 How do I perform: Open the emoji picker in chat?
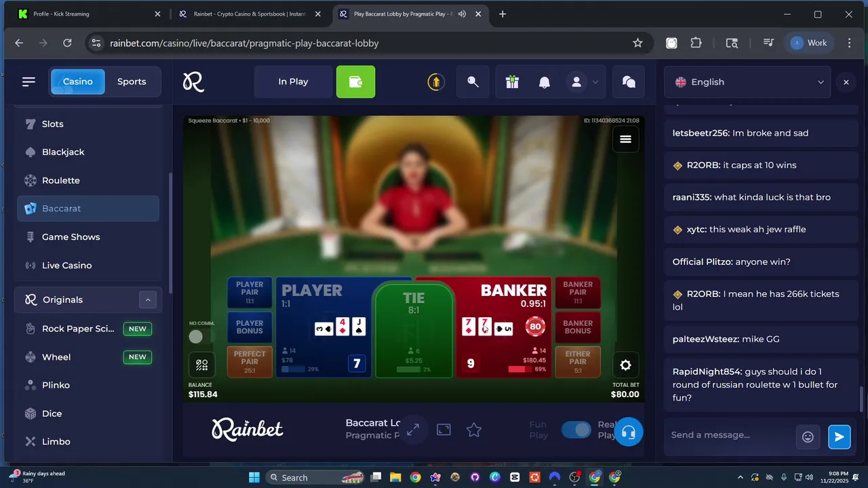(x=808, y=436)
